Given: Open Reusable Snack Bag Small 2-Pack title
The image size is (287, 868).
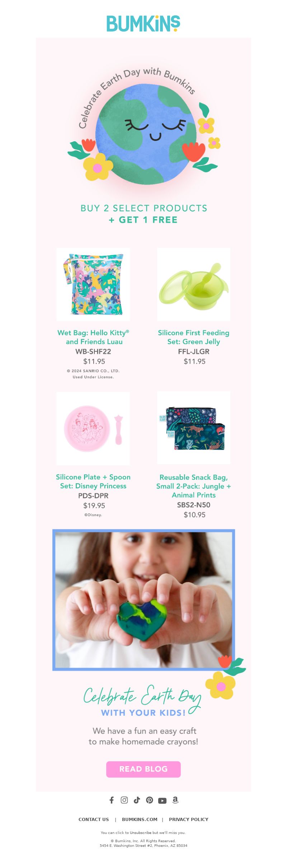Looking at the screenshot, I should pos(194,486).
